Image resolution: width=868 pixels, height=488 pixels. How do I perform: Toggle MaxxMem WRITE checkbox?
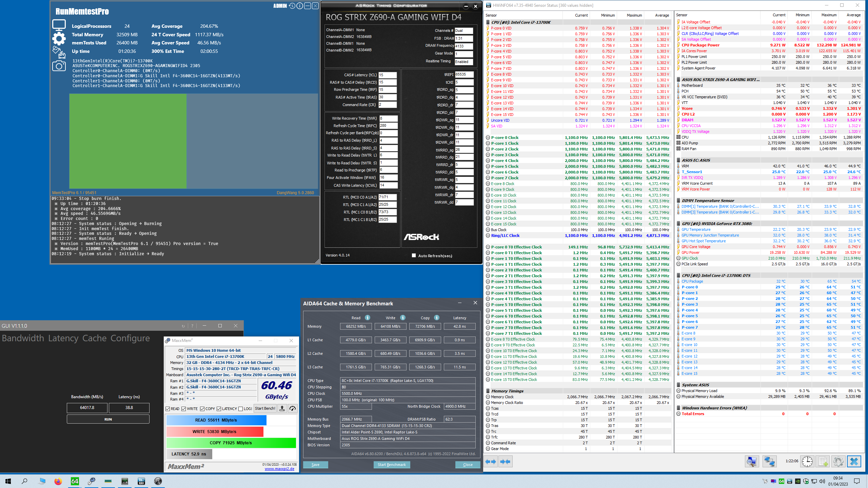(x=183, y=409)
